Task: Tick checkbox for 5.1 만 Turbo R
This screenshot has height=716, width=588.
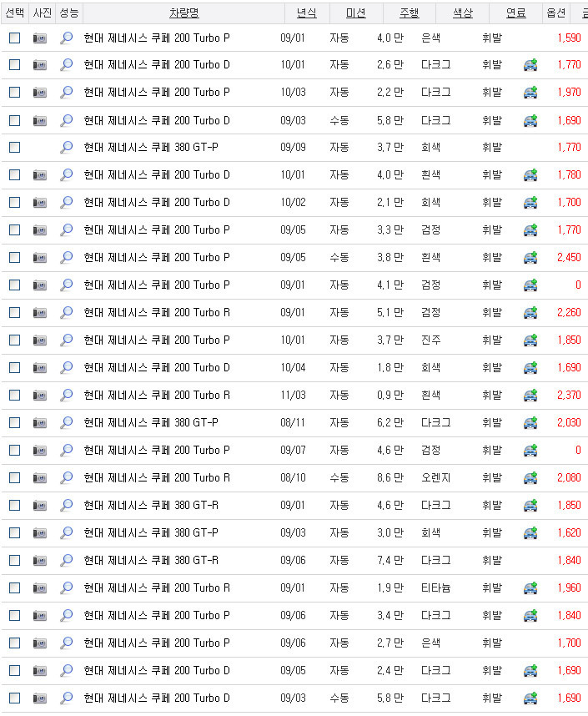Action: click(15, 312)
